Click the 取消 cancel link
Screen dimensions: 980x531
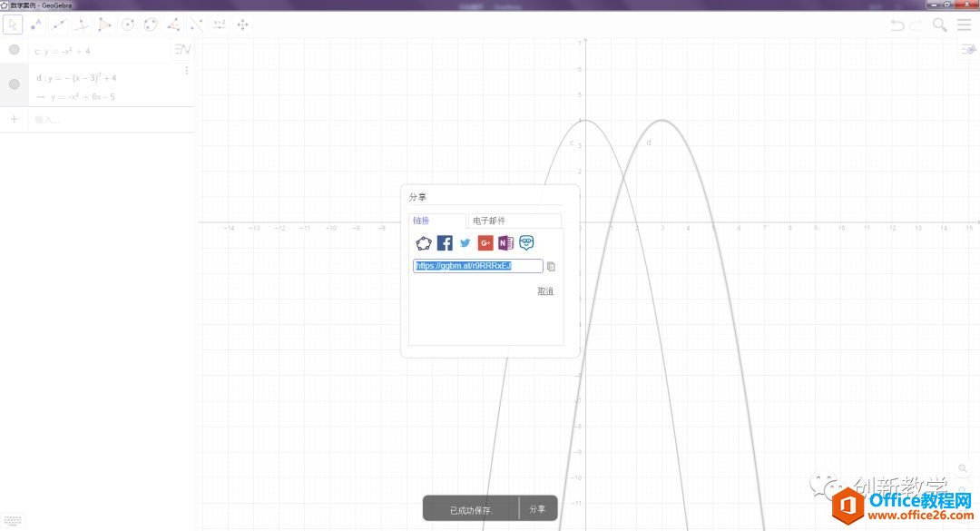544,290
